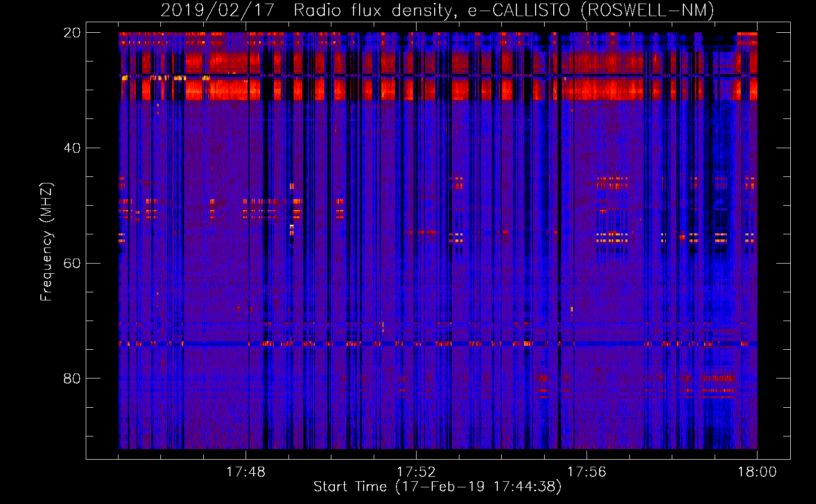Click the 20 MHz frequency tick label
The image size is (816, 504).
point(72,33)
